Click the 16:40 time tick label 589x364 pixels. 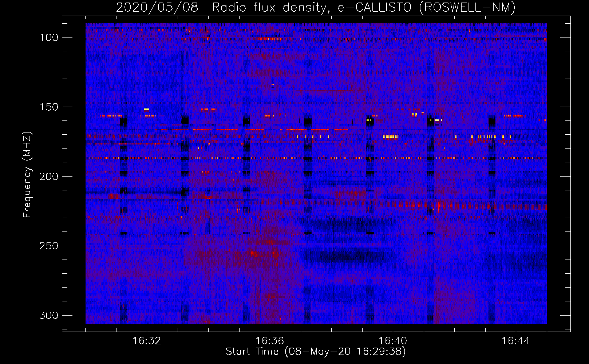point(393,341)
